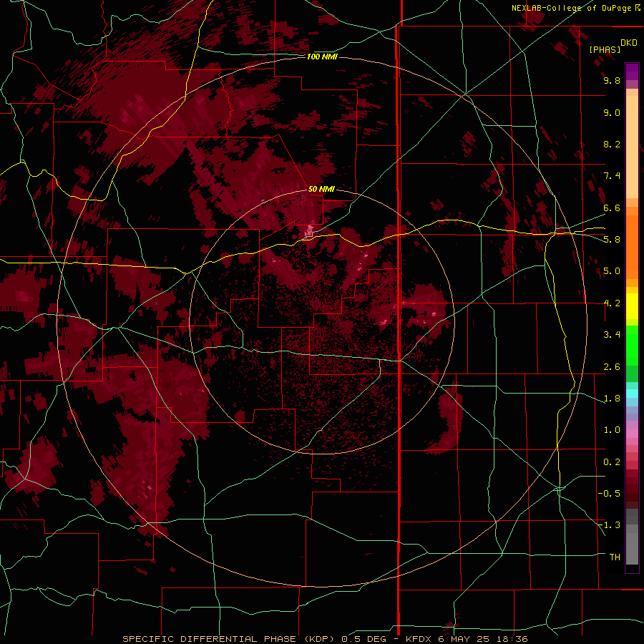Screen dimensions: 644x644
Task: Click the 1.0 value on the color scale
Action: 612,430
